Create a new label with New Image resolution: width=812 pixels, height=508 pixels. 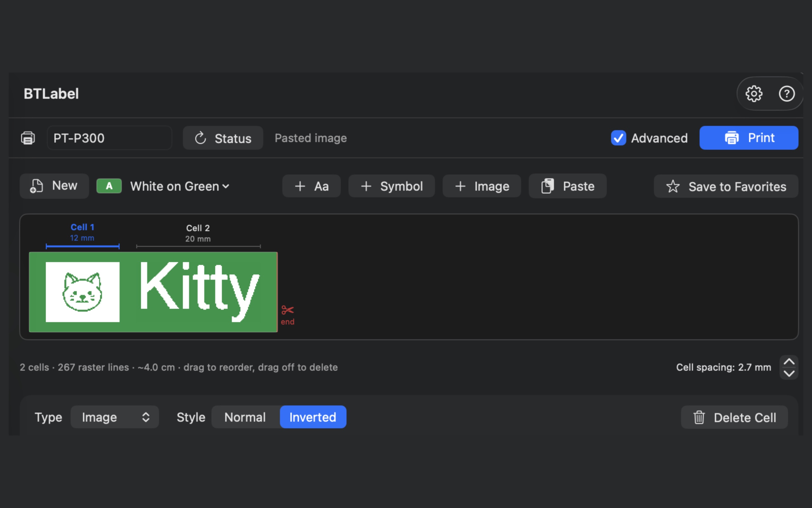54,186
